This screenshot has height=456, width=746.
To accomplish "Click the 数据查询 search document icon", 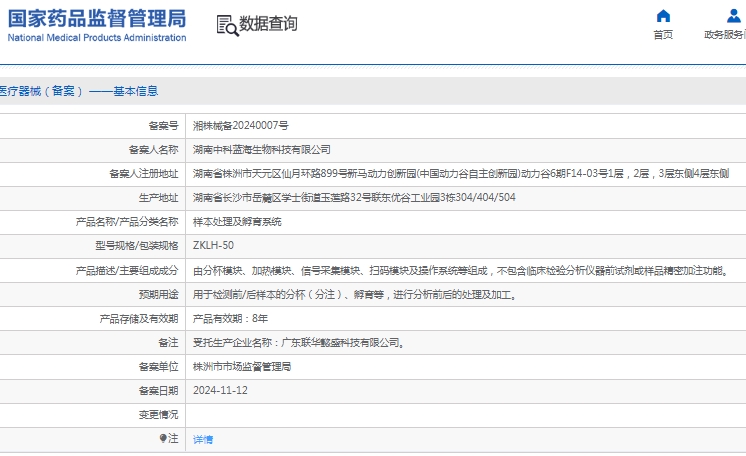I will 227,25.
